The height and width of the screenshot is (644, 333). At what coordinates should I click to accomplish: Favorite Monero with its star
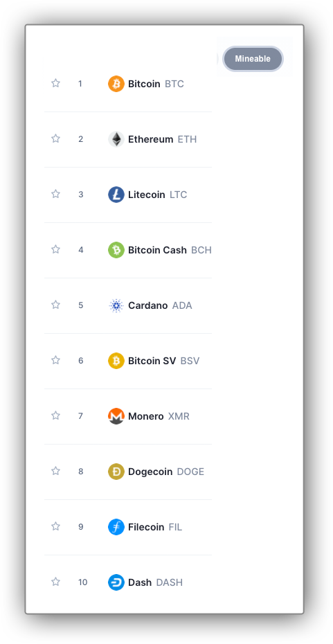coord(56,415)
